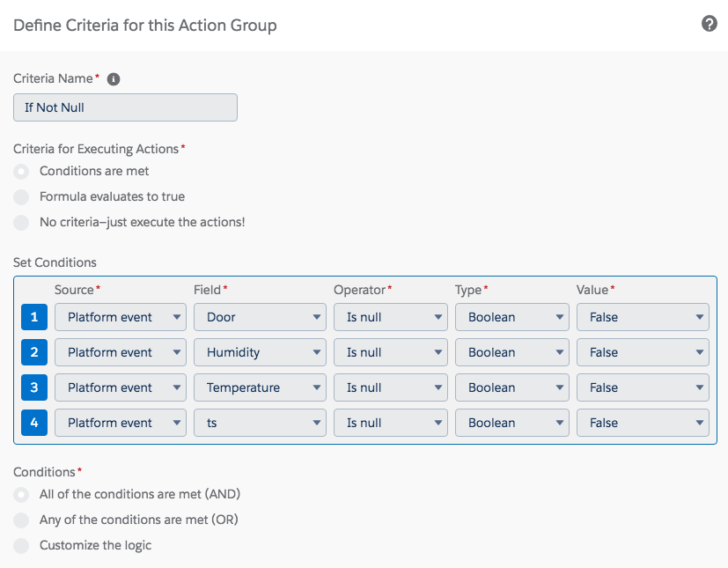
Task: Open row 2 Boolean type dropdown
Action: [x=512, y=352]
